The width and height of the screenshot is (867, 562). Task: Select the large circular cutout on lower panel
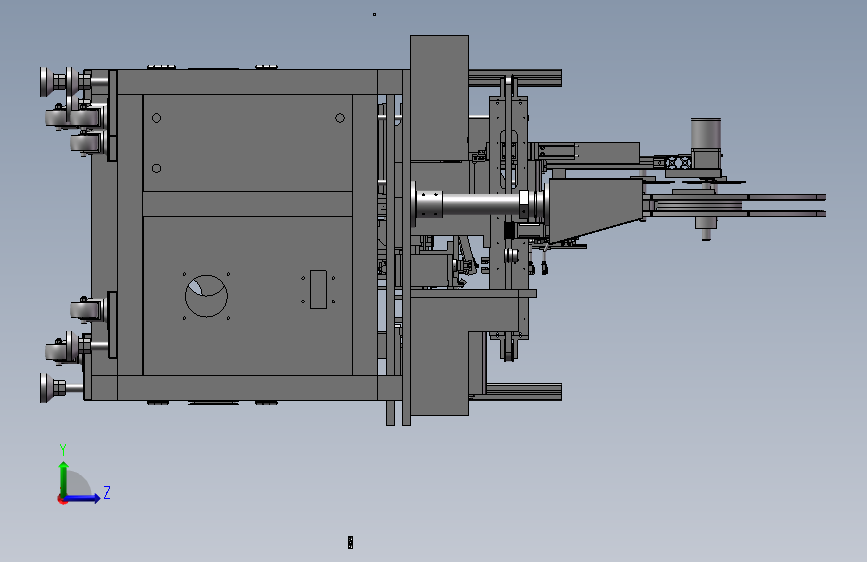[206, 296]
